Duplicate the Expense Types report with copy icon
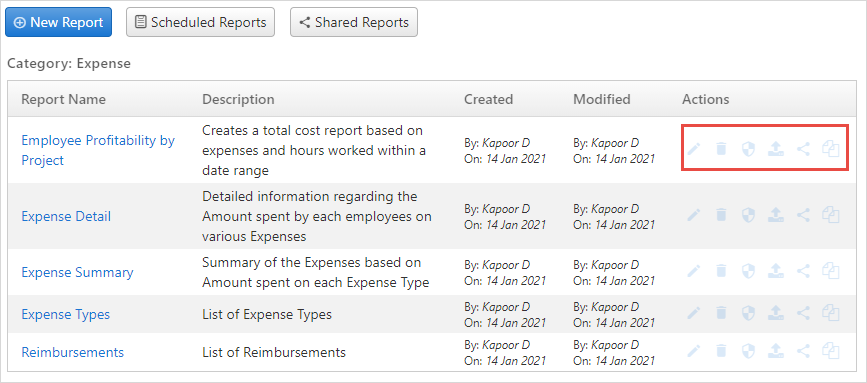The image size is (867, 383). pyautogui.click(x=831, y=312)
